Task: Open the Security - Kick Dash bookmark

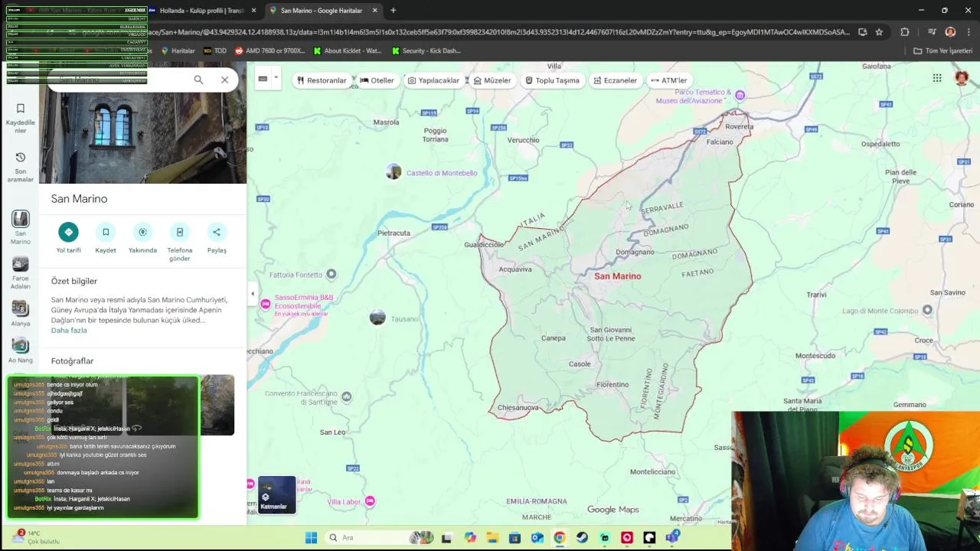Action: click(x=426, y=51)
